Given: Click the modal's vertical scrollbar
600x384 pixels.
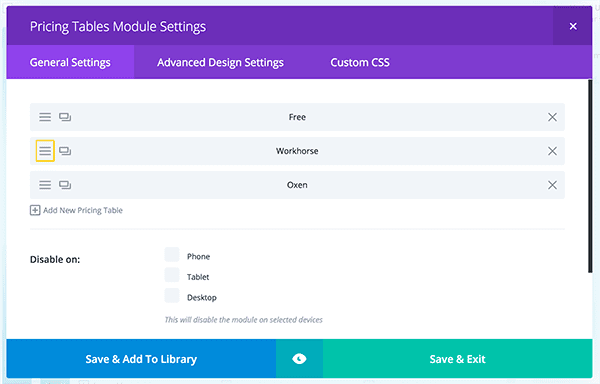Looking at the screenshot, I should click(590, 176).
